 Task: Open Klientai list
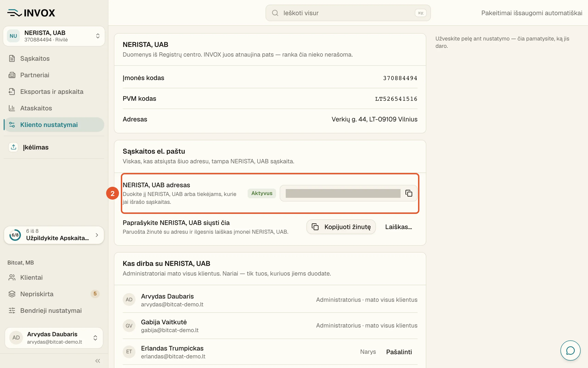pyautogui.click(x=54, y=277)
